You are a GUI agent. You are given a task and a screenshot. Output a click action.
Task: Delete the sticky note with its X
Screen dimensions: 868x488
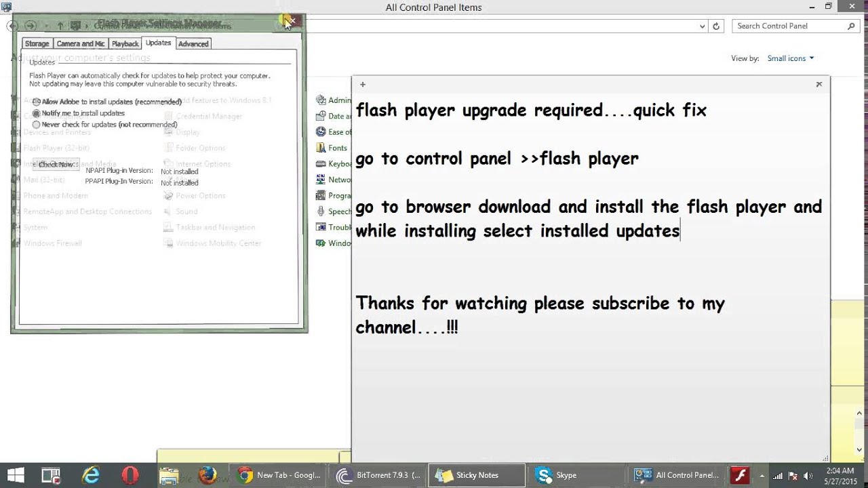point(819,85)
